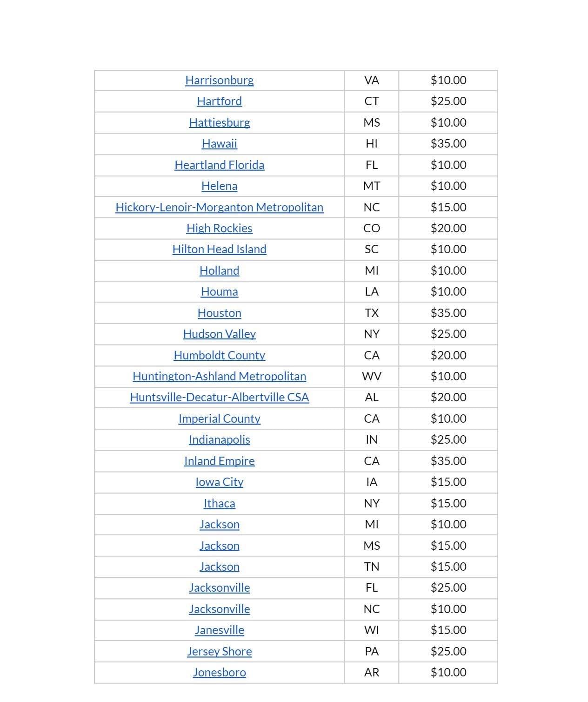Image resolution: width=588 pixels, height=702 pixels.
Task: Select the Hawaii link
Action: pos(219,143)
